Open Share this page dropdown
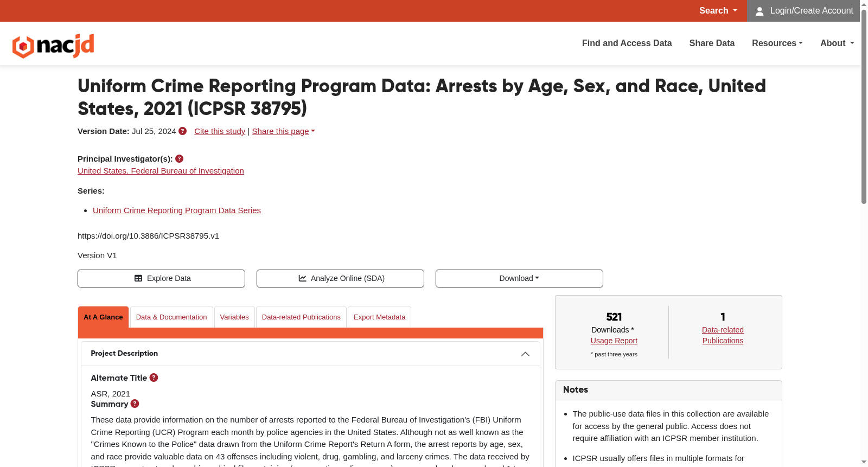Viewport: 868px width, 467px height. [283, 131]
